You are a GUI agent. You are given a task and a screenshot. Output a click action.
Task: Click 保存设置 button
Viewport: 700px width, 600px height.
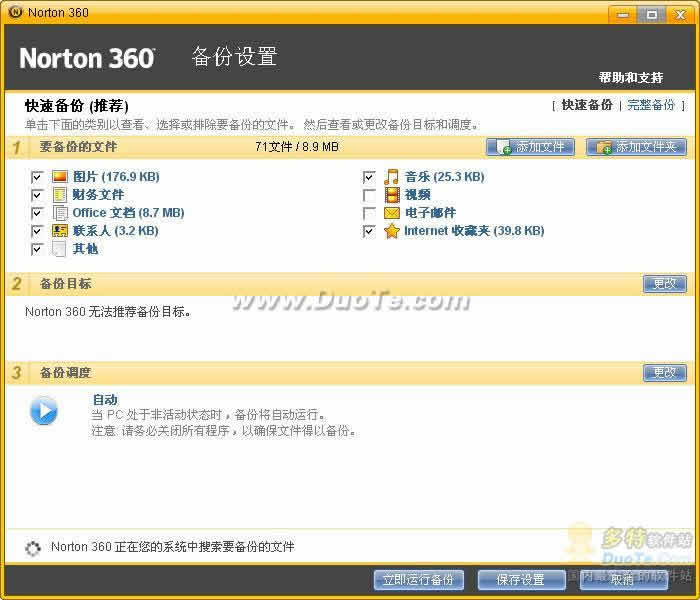tap(521, 580)
